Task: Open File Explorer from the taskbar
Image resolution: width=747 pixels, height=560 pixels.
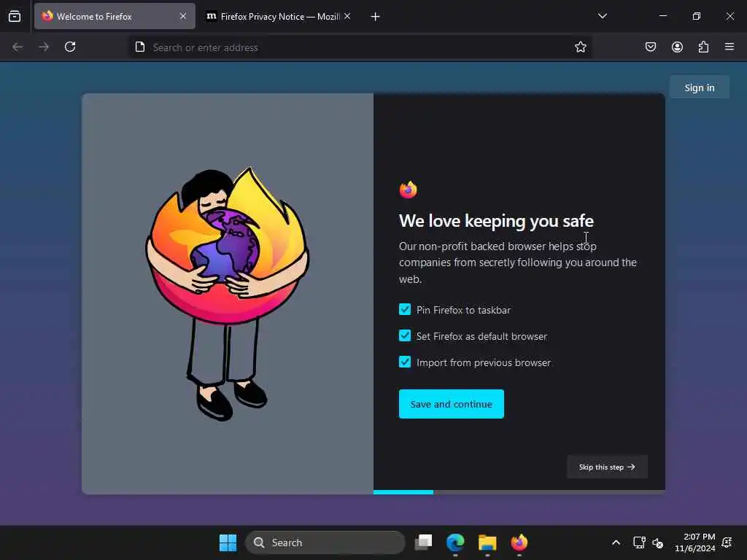Action: (487, 542)
